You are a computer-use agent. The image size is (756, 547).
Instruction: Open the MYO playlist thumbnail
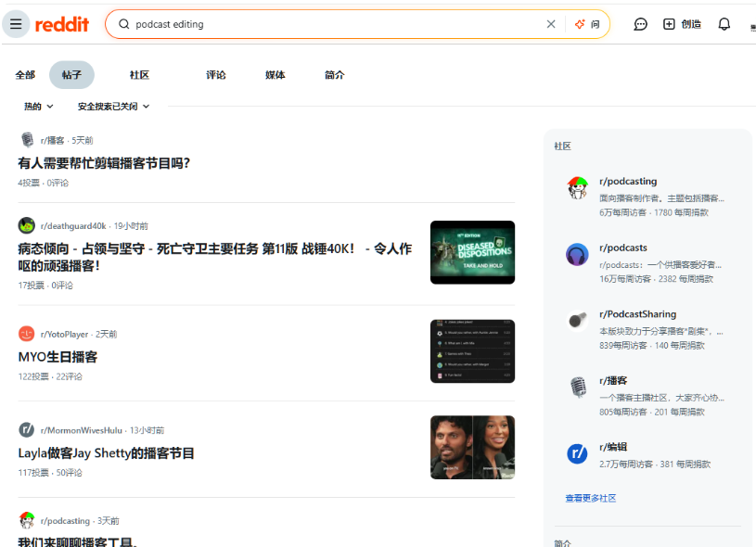pyautogui.click(x=472, y=351)
